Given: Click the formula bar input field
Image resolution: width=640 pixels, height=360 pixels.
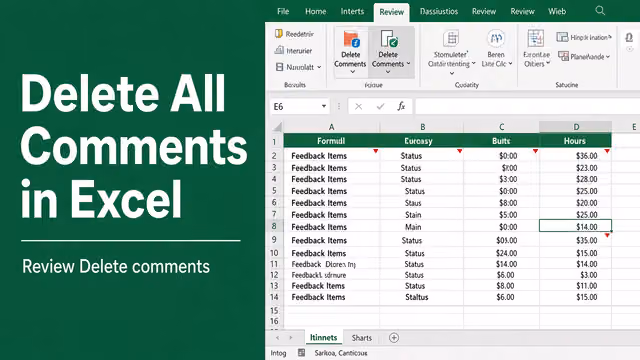Looking at the screenshot, I should 527,107.
